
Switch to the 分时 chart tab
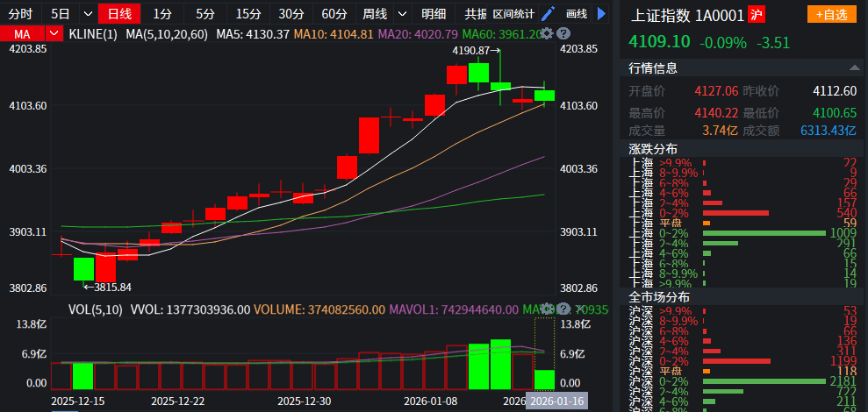click(20, 14)
